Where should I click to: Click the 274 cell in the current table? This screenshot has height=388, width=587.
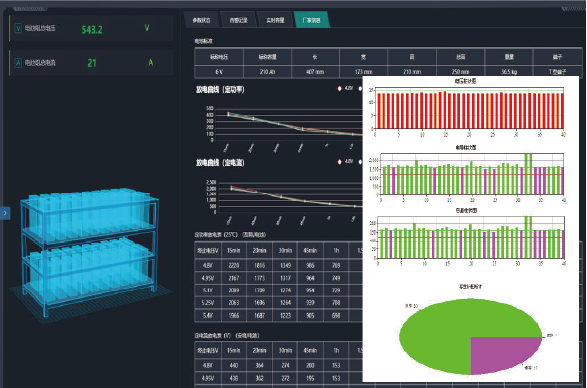click(x=285, y=365)
